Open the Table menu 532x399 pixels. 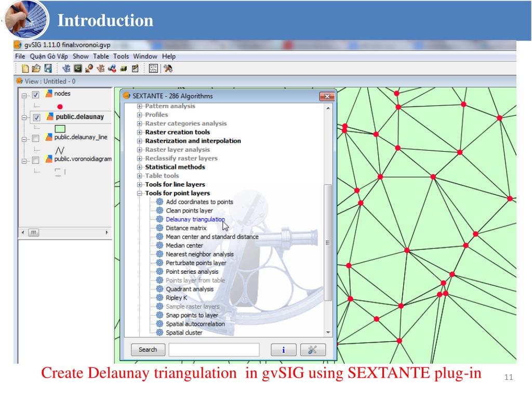101,56
